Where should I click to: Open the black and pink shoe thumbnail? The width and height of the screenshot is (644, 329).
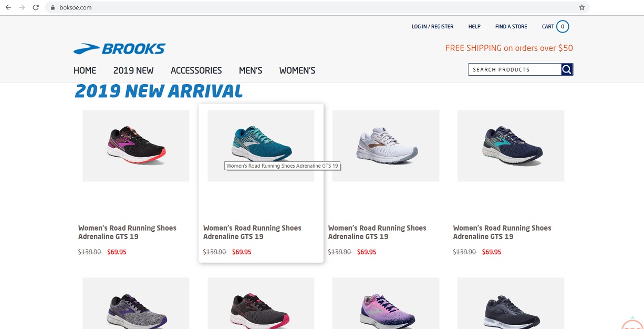click(x=261, y=303)
